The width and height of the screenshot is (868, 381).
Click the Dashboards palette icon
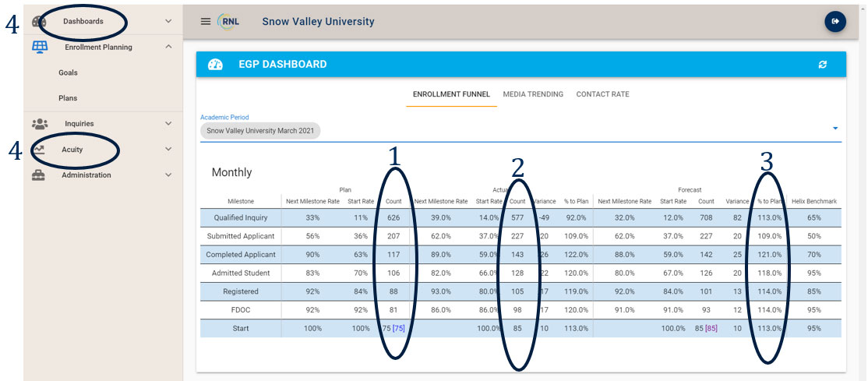point(39,22)
